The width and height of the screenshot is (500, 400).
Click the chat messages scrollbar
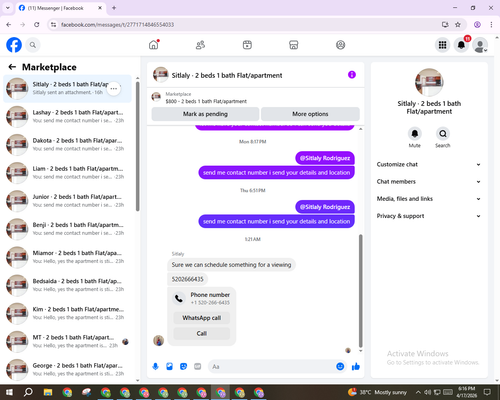coord(360,291)
